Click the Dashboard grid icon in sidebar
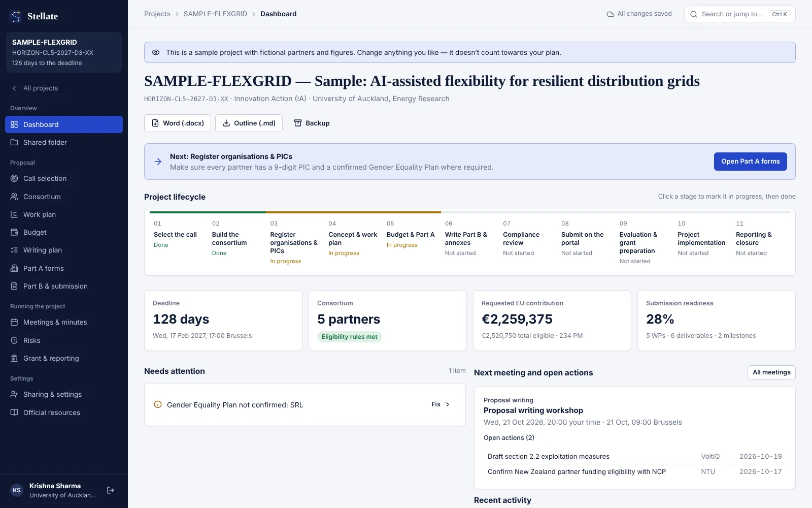Image resolution: width=812 pixels, height=508 pixels. pos(14,124)
